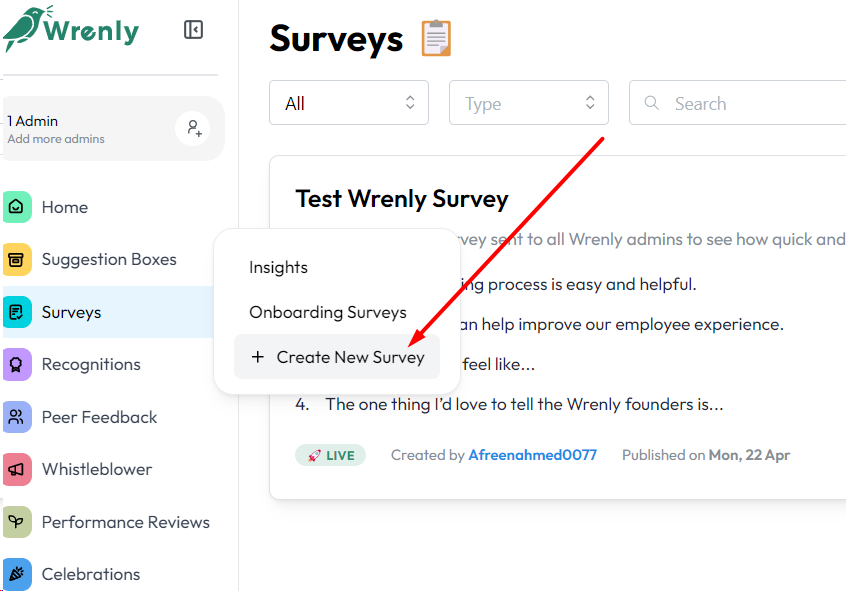Click the add admin person icon
This screenshot has height=591, width=846.
coord(193,129)
